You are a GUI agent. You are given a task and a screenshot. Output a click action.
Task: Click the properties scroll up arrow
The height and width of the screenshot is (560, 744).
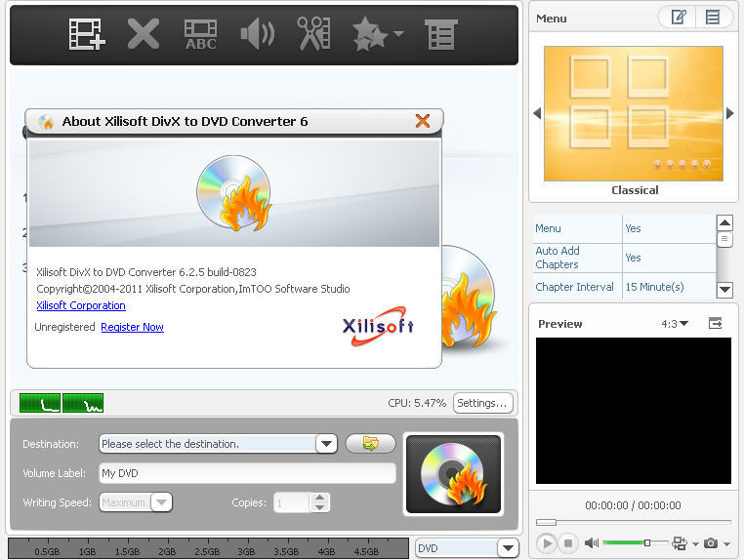[x=724, y=222]
